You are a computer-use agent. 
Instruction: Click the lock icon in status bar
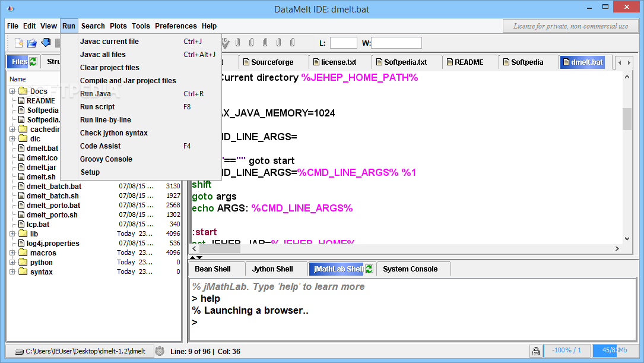coord(535,351)
